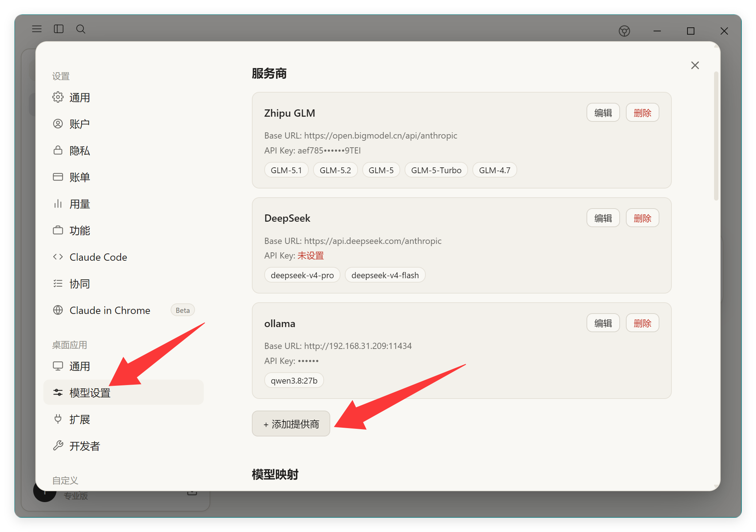Click the 添加提供商 button
Image resolution: width=756 pixels, height=532 pixels.
pyautogui.click(x=291, y=424)
